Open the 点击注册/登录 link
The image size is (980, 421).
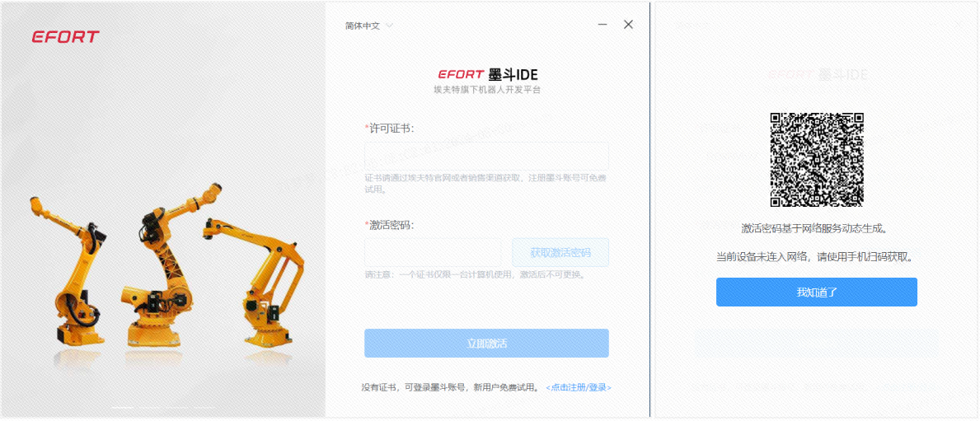pos(578,387)
